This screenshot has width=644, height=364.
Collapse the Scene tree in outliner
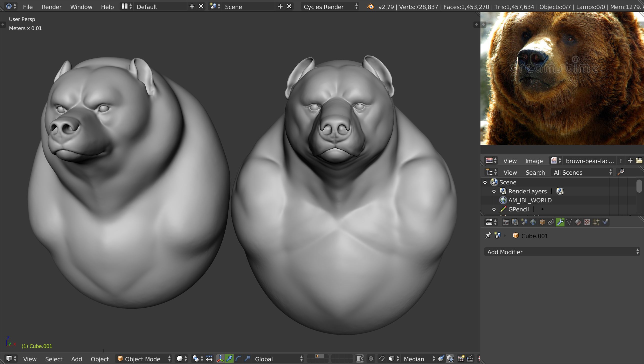[x=485, y=182]
